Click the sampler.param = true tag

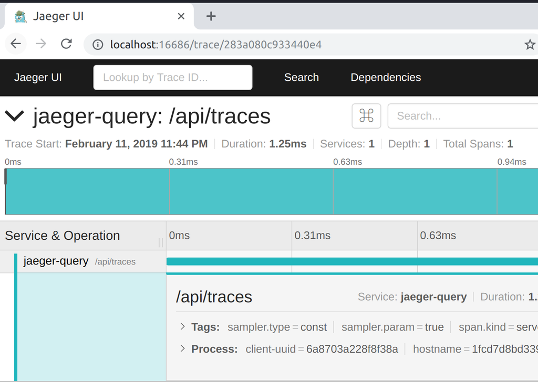(x=392, y=327)
